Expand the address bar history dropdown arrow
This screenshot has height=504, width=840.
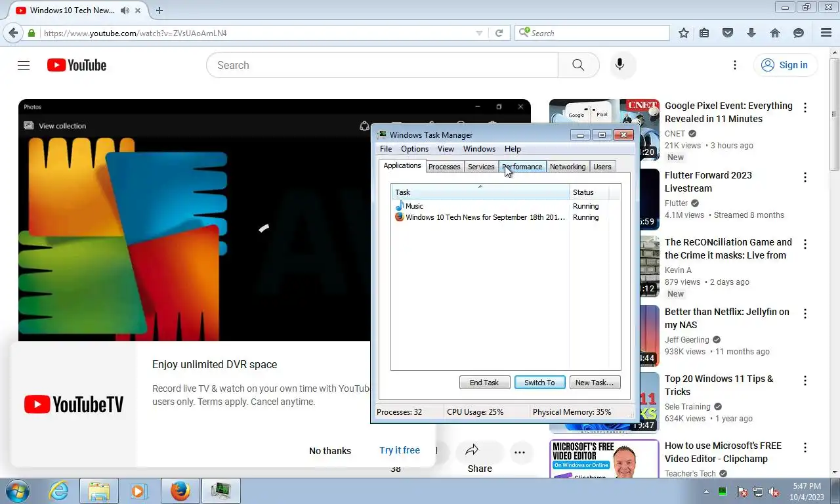point(479,33)
